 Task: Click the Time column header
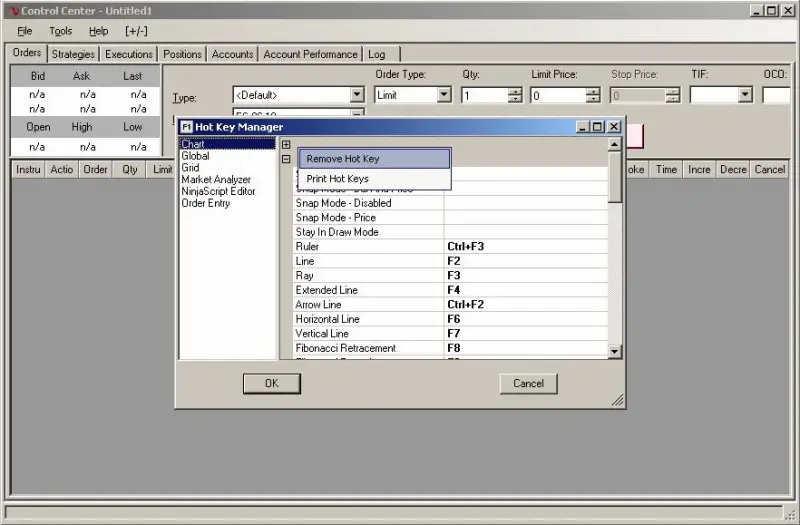tap(666, 170)
